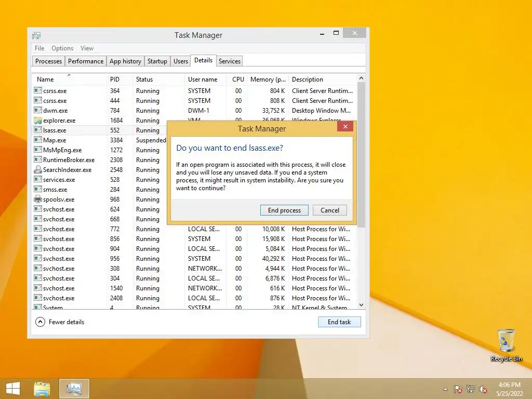The width and height of the screenshot is (532, 399).
Task: Click the process list scrollbar thumb
Action: 362,154
